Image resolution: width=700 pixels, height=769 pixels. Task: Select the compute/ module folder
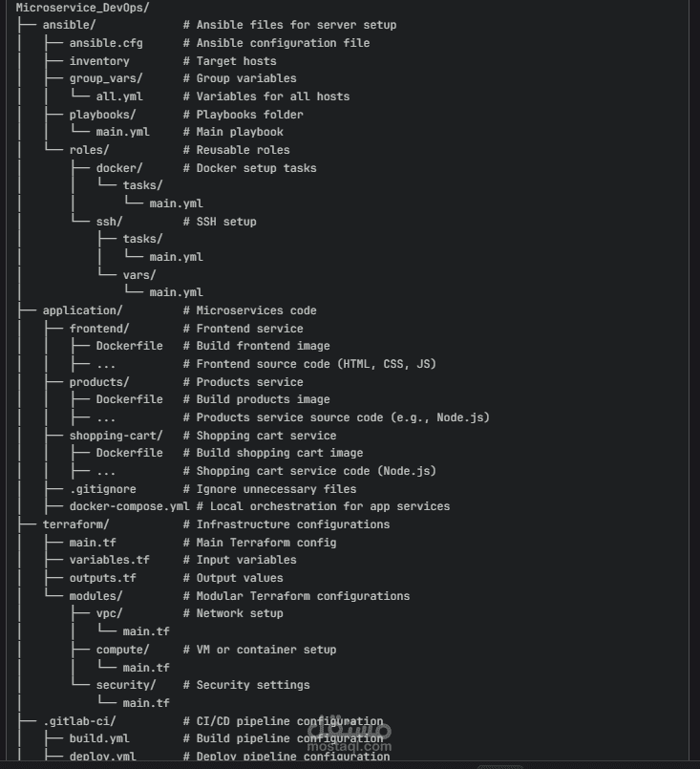tap(122, 650)
